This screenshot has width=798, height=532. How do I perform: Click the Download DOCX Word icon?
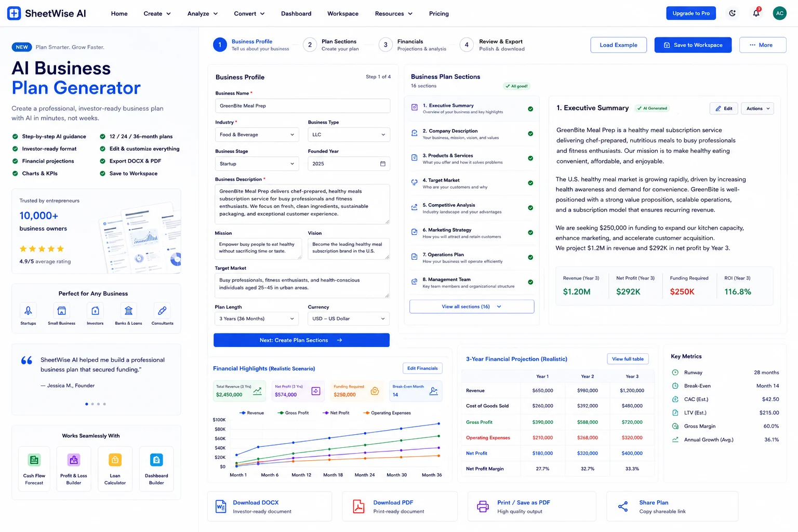coord(220,507)
